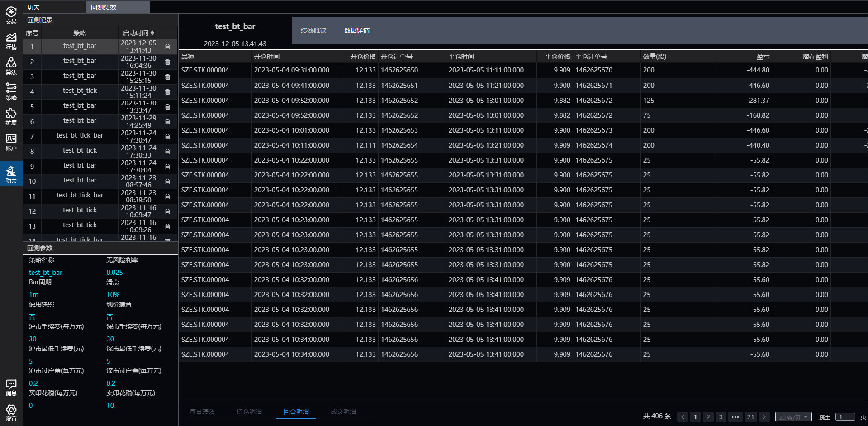Click the 1m Bar周期 value
This screenshot has width=868, height=426.
34,295
